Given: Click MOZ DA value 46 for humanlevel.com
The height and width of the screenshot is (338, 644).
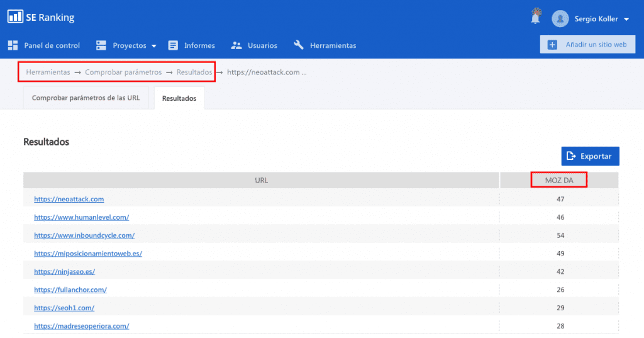Looking at the screenshot, I should coord(560,217).
